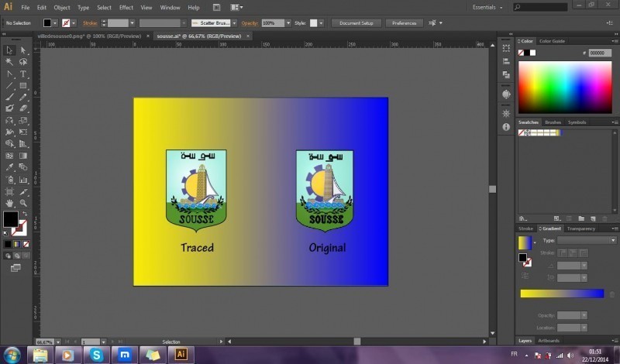620x364 pixels.
Task: Select the Artboard tool
Action: (x=9, y=192)
